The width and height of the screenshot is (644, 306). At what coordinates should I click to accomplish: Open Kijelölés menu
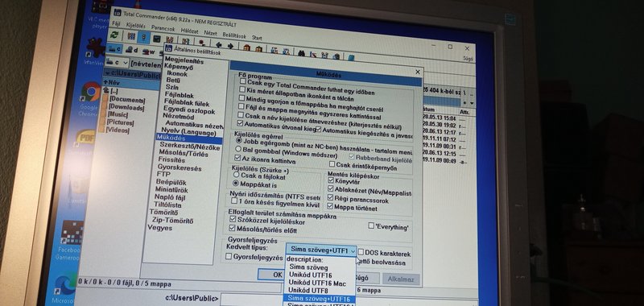coord(135,26)
